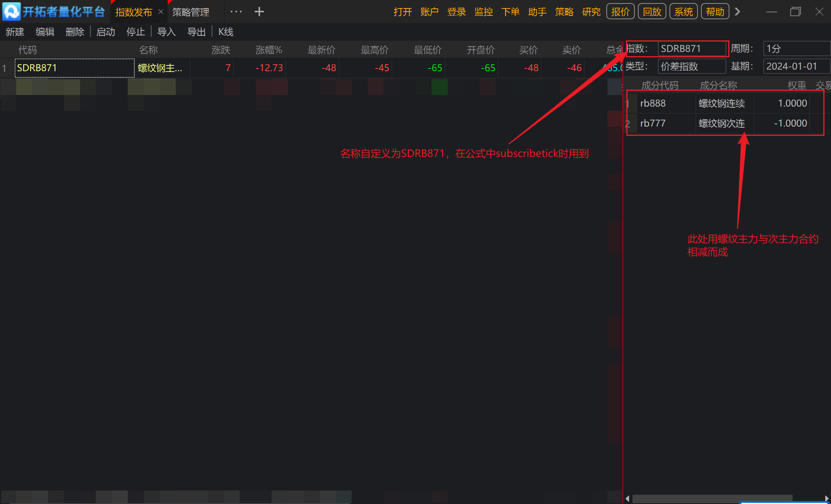Click the 指数 SDRB871 input field

point(692,49)
